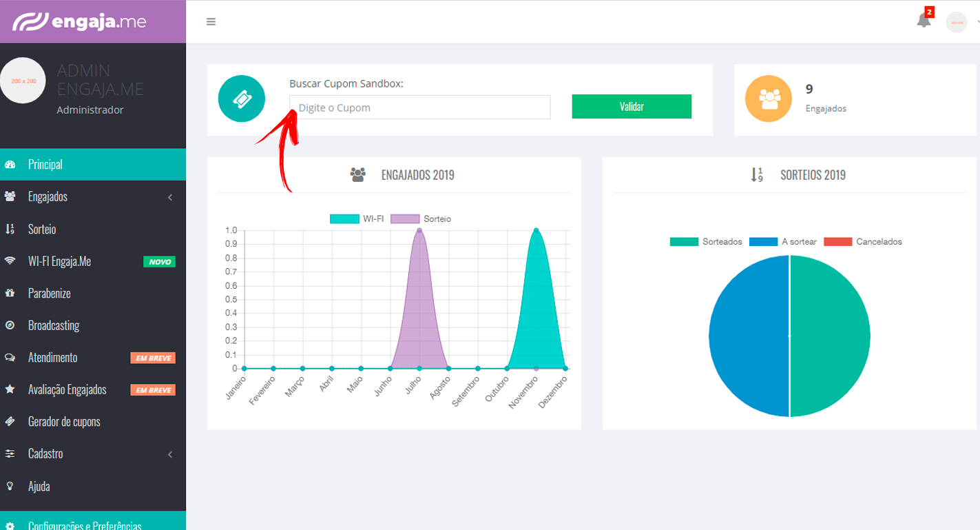The image size is (980, 530).
Task: Open Avaliação Engajados menu item
Action: [93, 389]
